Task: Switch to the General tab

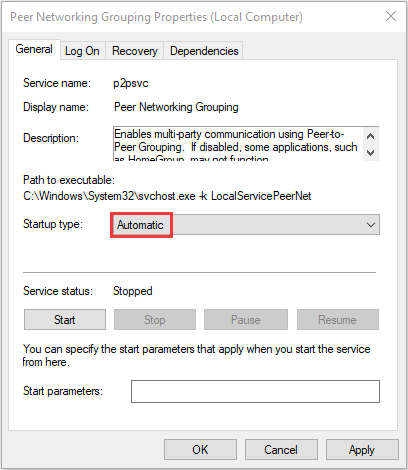Action: coord(34,49)
